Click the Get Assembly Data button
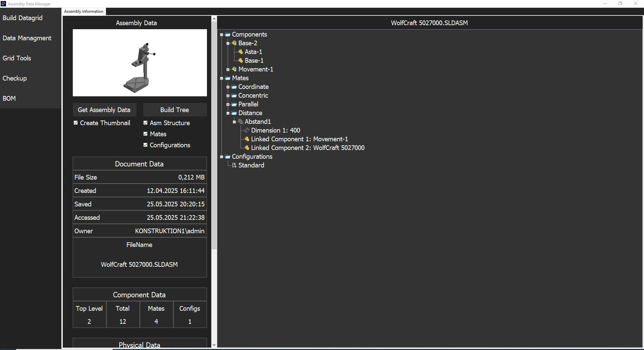Screen dimensions: 644x350 pos(104,110)
